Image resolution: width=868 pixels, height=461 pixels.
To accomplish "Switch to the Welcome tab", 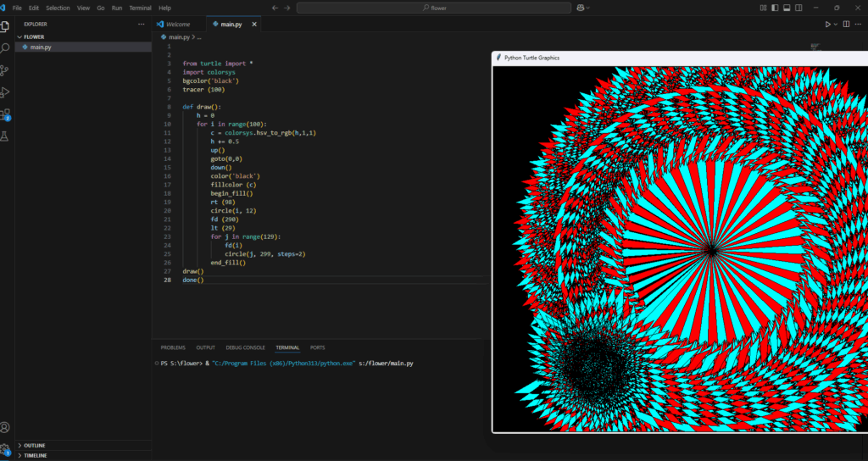I will (x=177, y=24).
